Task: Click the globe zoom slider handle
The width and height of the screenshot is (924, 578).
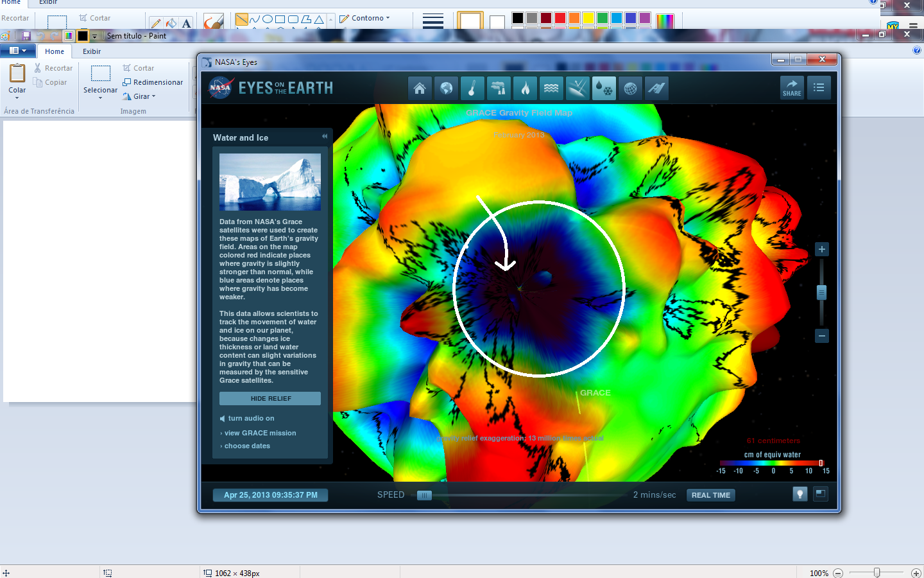Action: [821, 293]
